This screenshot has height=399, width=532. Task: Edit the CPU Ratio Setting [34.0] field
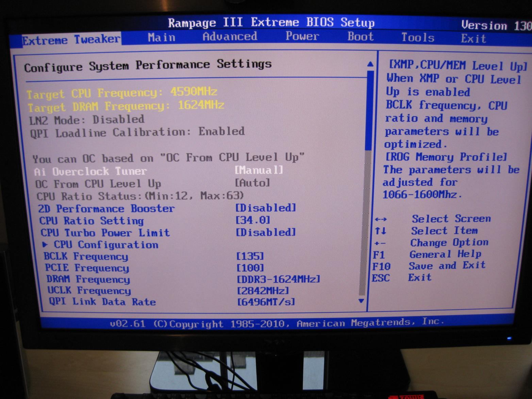tap(253, 220)
